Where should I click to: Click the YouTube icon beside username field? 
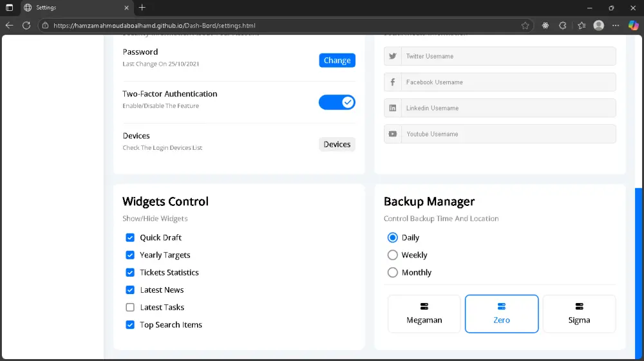[x=393, y=134]
